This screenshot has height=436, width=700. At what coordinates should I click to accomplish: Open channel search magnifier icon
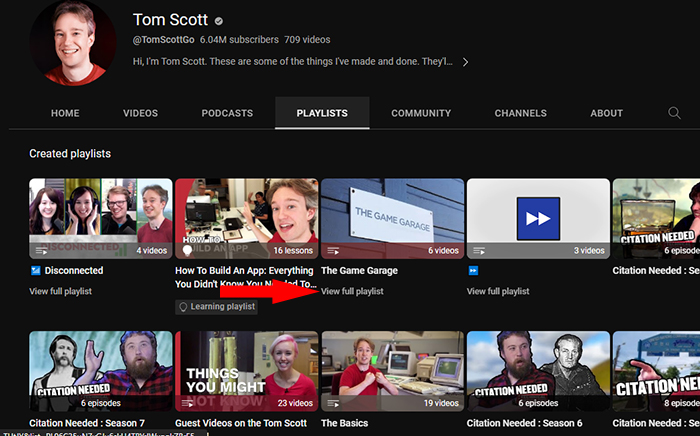pos(674,113)
